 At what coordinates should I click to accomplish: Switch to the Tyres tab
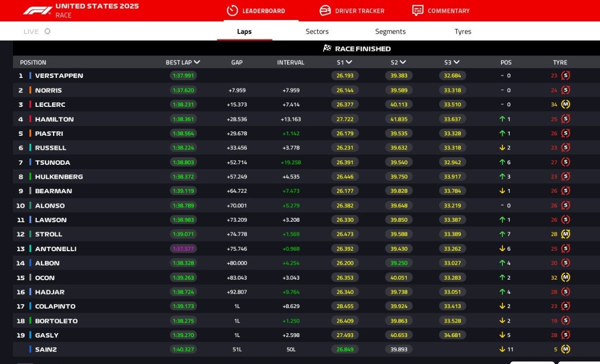(x=462, y=31)
